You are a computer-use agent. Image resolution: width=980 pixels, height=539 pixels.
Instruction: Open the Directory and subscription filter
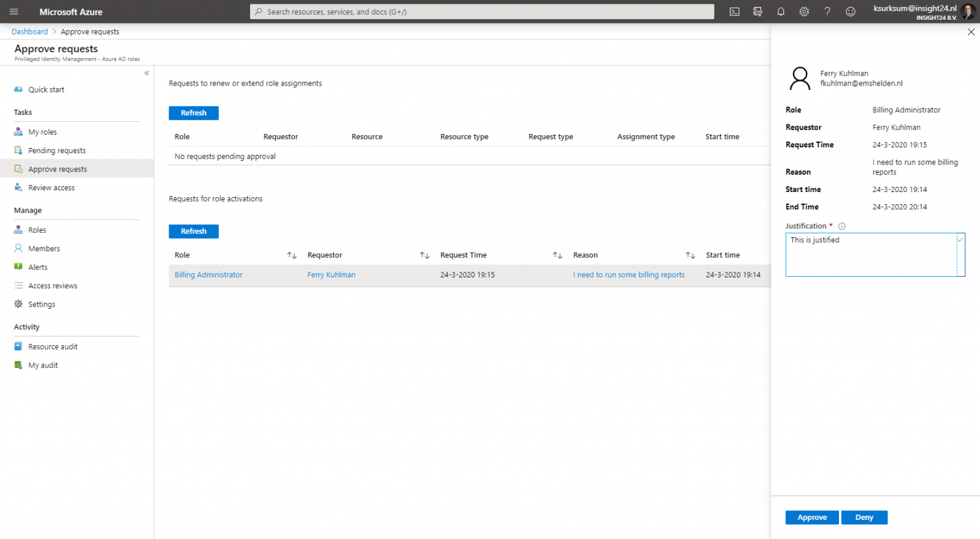[757, 11]
